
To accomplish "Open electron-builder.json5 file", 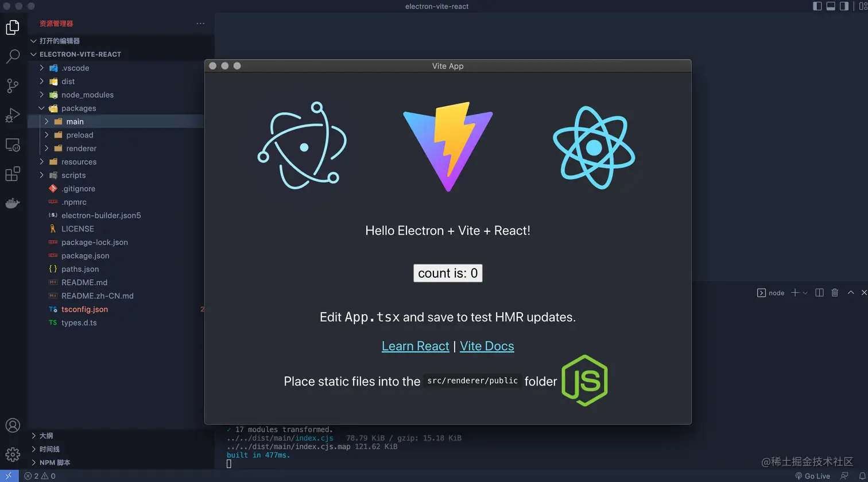I will [116, 215].
